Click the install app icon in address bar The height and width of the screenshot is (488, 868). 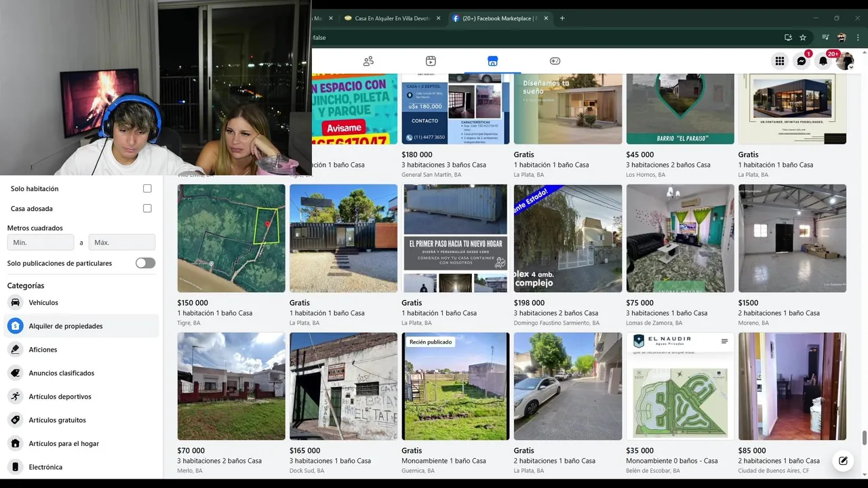tap(788, 38)
